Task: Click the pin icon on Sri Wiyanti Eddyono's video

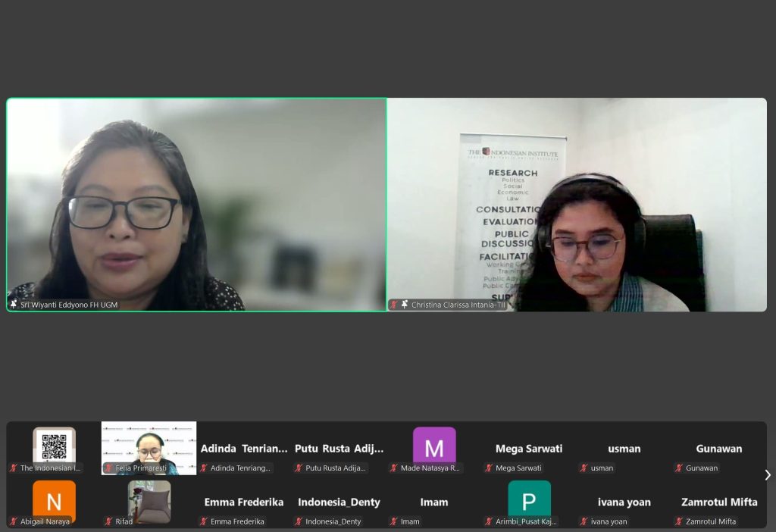Action: [x=14, y=305]
